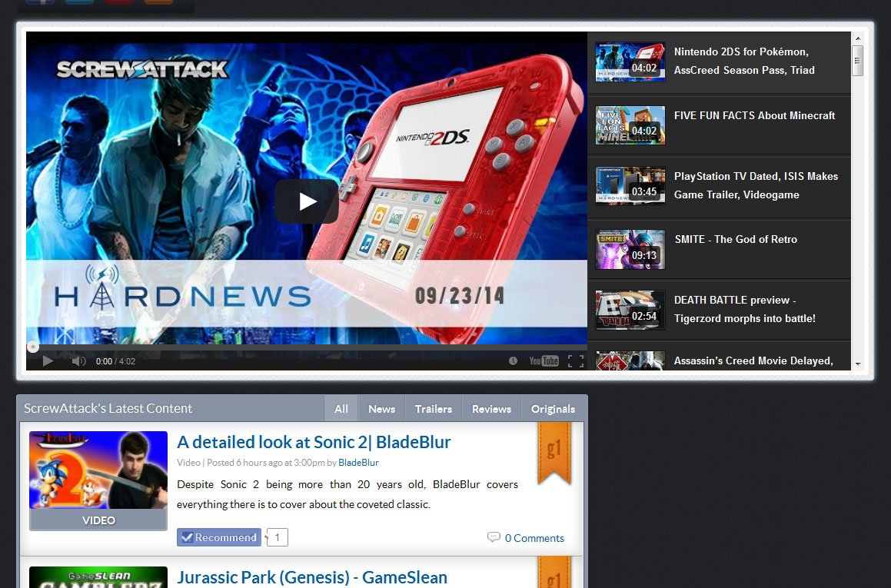Viewport: 891px width, 588px height.
Task: Visit BladeBlur author profile link
Action: pos(358,463)
